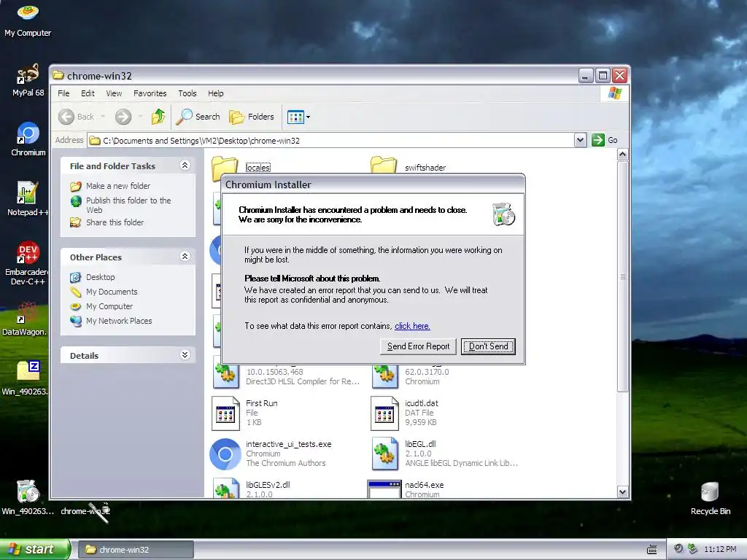Open the Help menu

(x=215, y=93)
